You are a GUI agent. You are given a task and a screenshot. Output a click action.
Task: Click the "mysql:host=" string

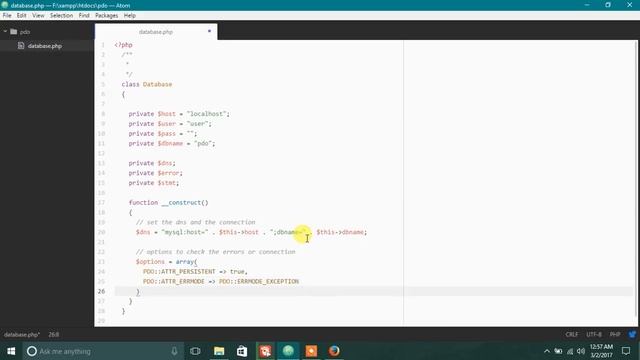185,232
